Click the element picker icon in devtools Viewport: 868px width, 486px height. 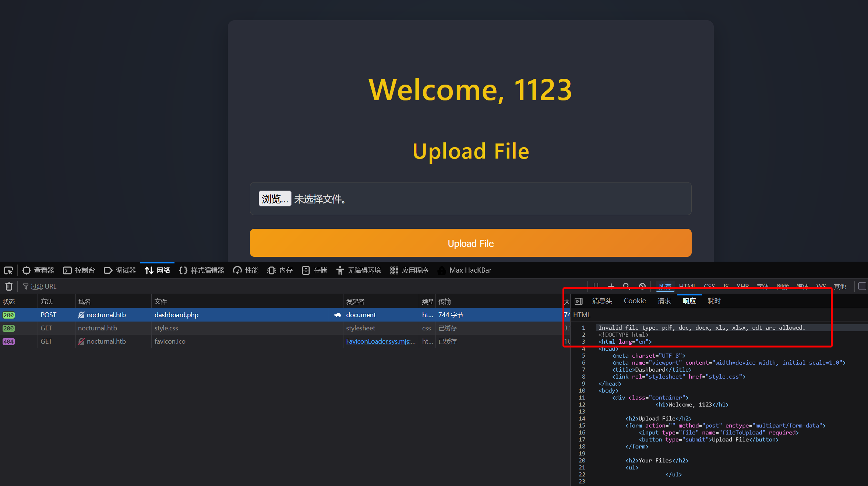8,270
